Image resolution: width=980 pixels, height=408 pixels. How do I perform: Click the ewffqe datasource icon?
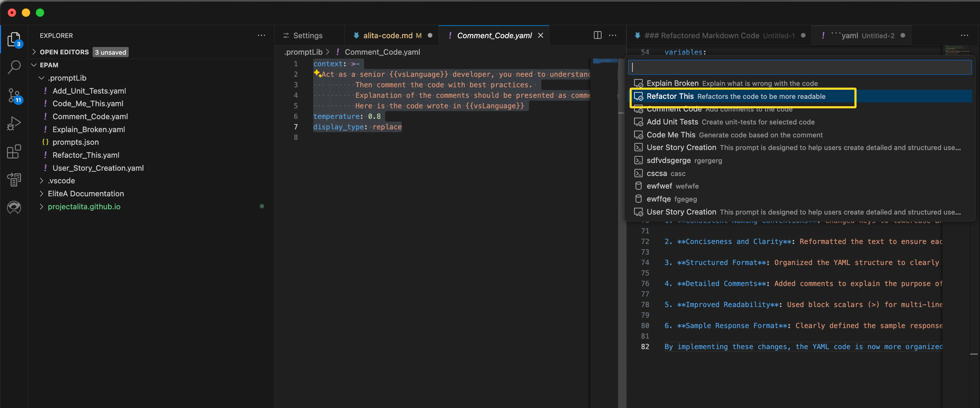[638, 199]
